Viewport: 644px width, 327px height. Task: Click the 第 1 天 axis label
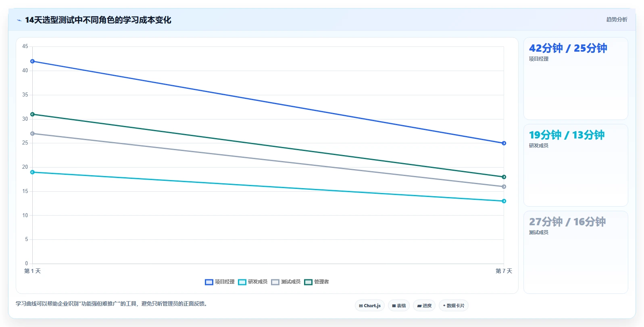[32, 271]
